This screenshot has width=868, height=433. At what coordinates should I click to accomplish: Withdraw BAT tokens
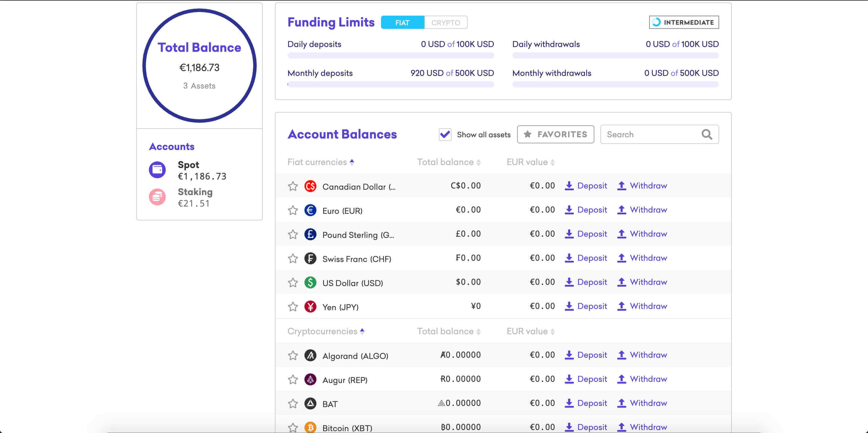(642, 403)
